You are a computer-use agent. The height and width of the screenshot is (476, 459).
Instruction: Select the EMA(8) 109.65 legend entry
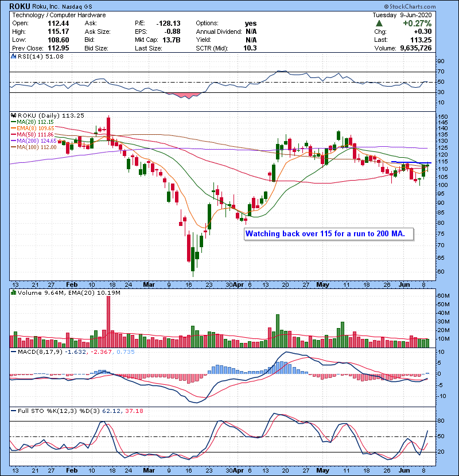[33, 128]
